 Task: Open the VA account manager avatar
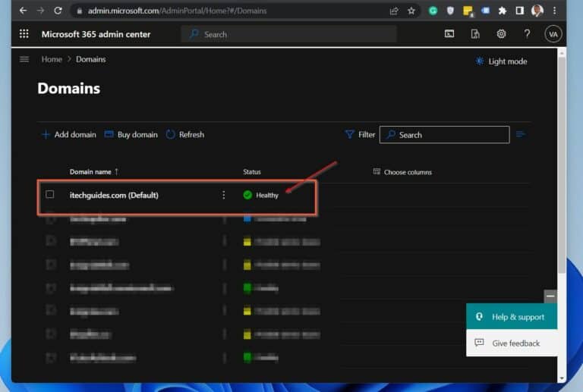[x=553, y=34]
